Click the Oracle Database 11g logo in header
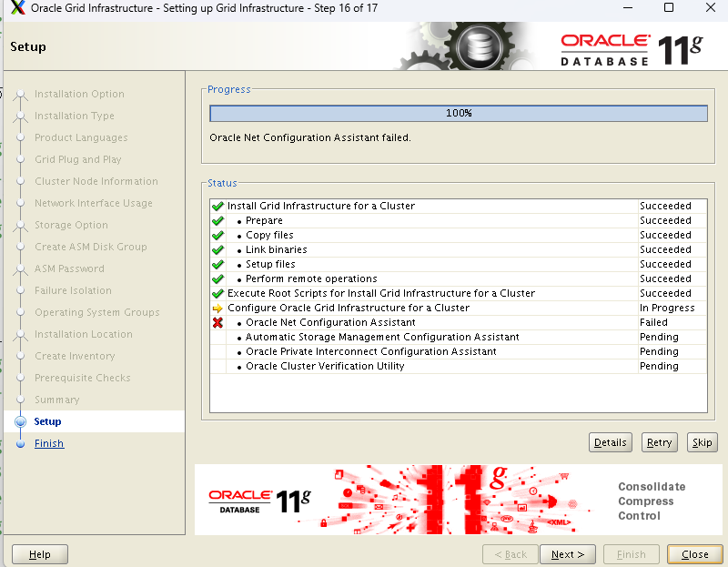The image size is (728, 567). point(632,48)
